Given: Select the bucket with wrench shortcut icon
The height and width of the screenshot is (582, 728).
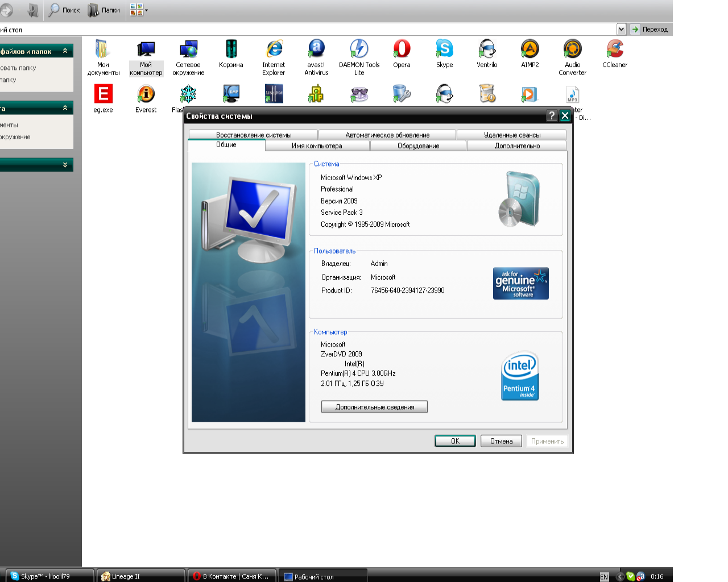Looking at the screenshot, I should 402,94.
